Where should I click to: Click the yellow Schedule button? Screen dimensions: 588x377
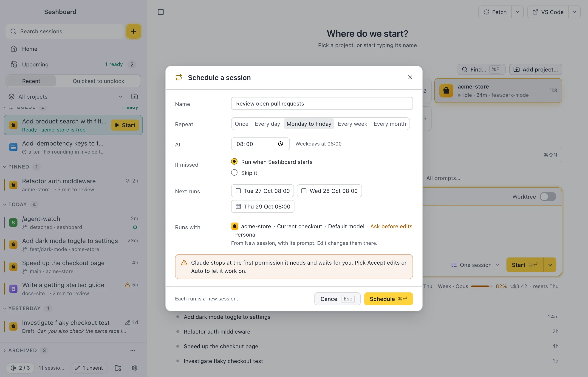click(x=388, y=299)
